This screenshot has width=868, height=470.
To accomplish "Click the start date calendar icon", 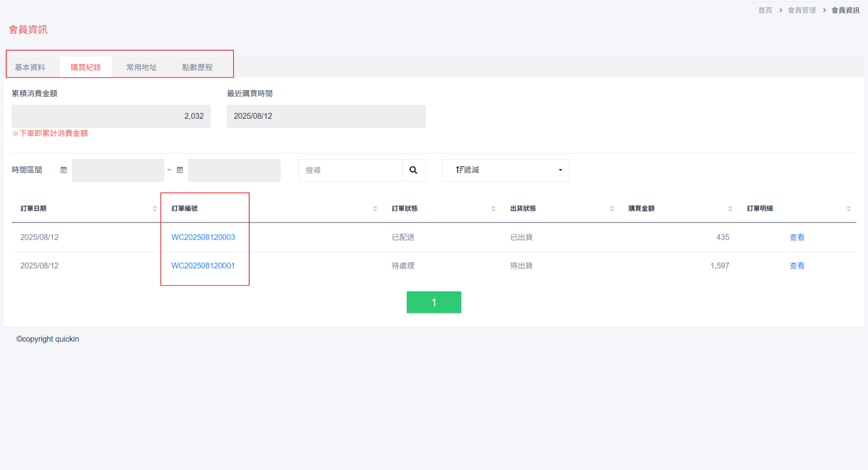I will (63, 170).
